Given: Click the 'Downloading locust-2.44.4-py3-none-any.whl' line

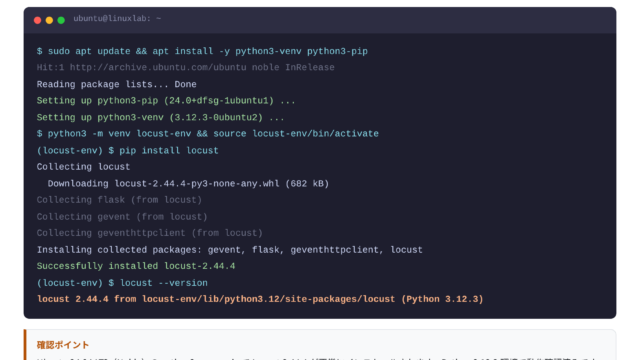Looking at the screenshot, I should [x=188, y=184].
